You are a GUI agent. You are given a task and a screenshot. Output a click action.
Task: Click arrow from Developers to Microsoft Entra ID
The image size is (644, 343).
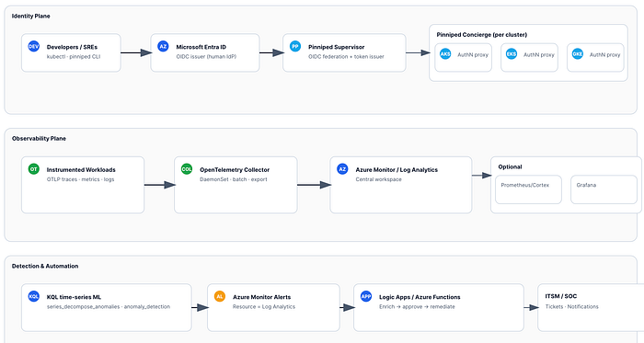click(136, 52)
